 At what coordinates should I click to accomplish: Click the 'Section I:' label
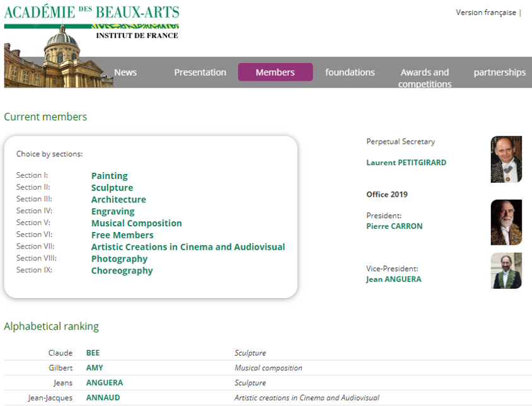click(x=32, y=175)
